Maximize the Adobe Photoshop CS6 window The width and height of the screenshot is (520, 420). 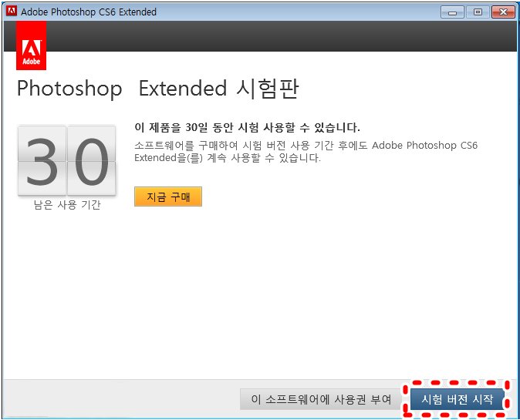(478, 12)
